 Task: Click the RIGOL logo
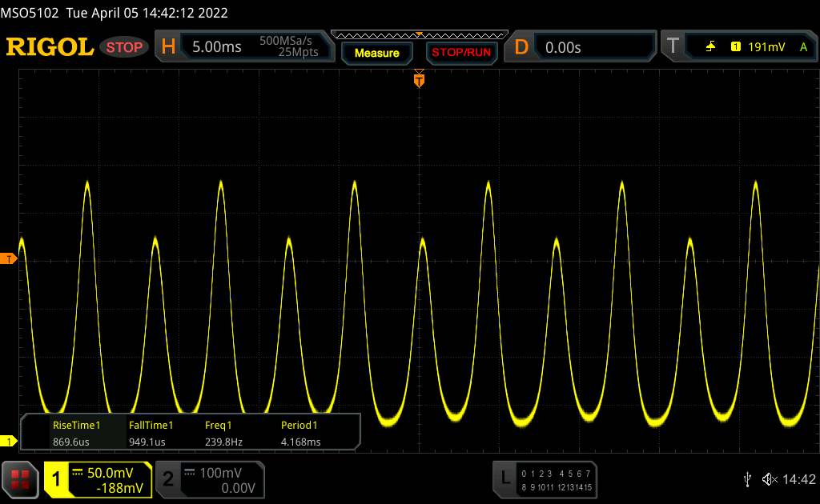click(50, 47)
